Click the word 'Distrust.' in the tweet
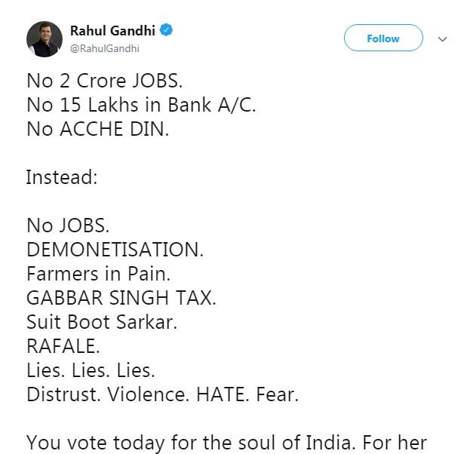The image size is (476, 454). coord(63,394)
